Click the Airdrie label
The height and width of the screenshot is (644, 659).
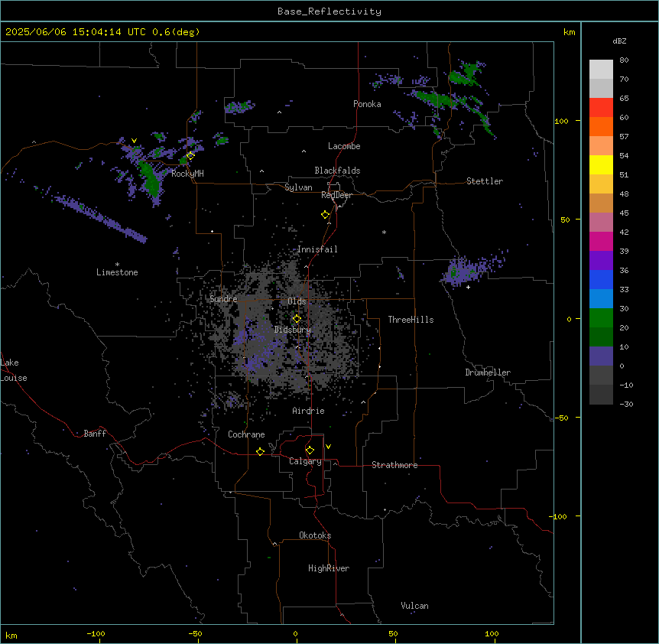point(309,411)
